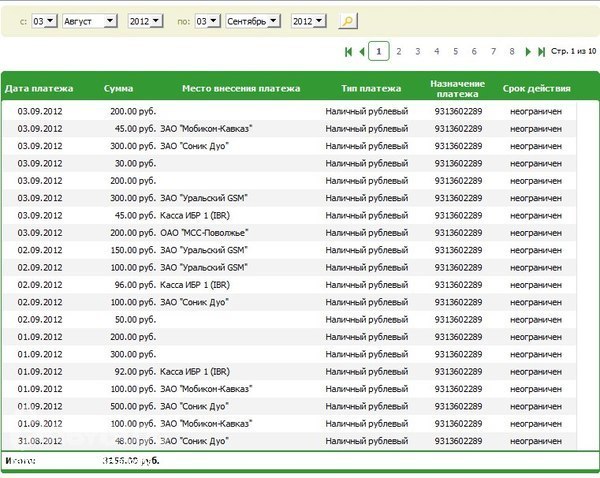This screenshot has width=600, height=478.
Task: Click the next page arrow
Action: (x=528, y=51)
